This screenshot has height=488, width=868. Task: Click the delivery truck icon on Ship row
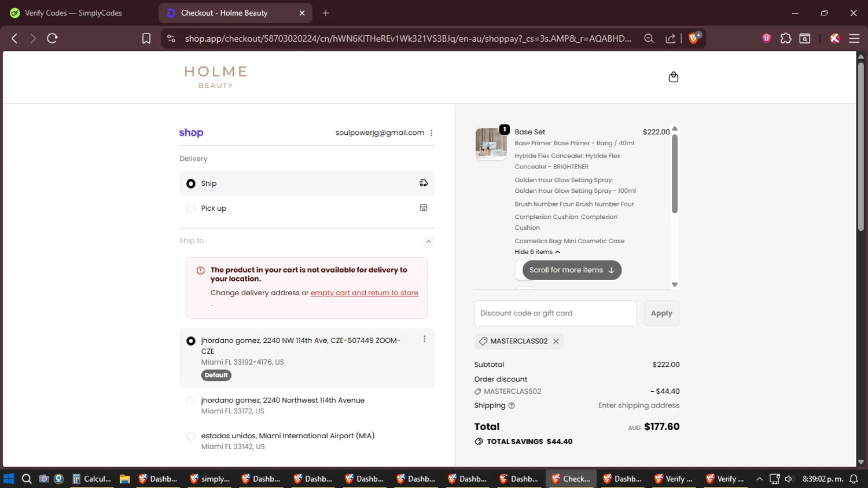click(424, 183)
